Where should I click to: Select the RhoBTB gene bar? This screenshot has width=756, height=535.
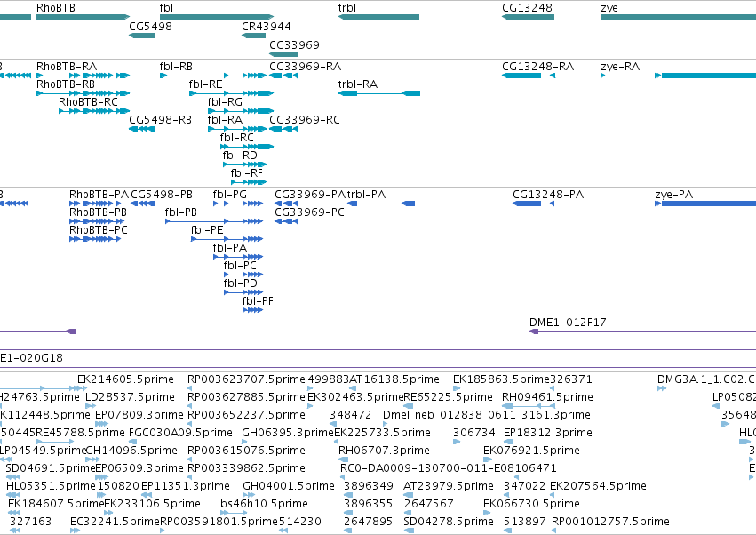[83, 17]
